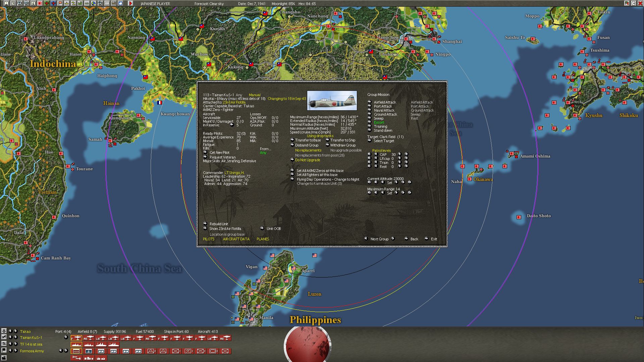The height and width of the screenshot is (362, 644).
Task: Click the A6M2 Zero aircraft picture
Action: tap(332, 101)
